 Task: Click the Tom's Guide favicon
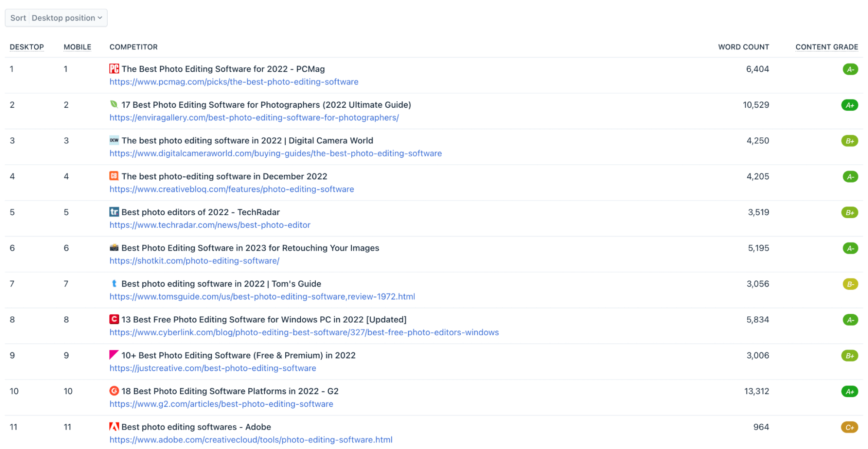114,283
